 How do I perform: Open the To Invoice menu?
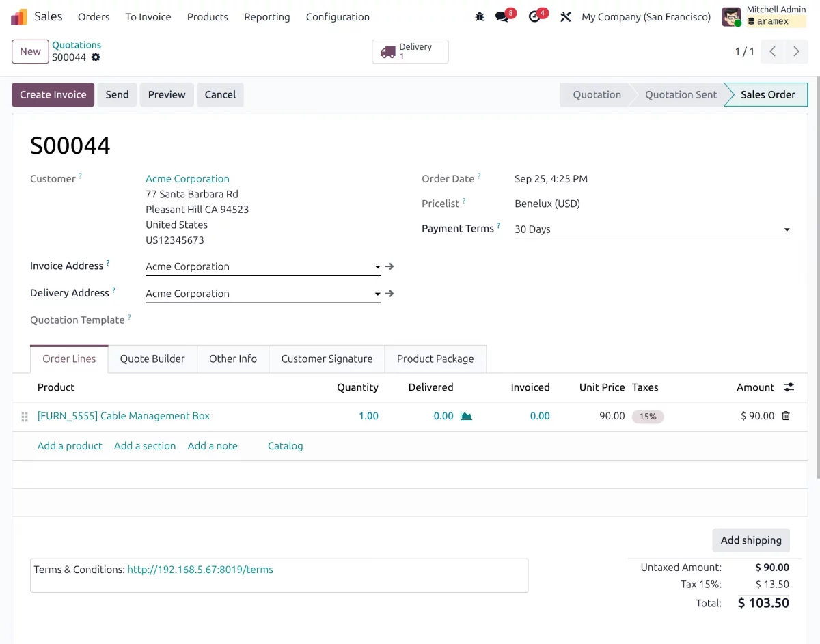click(x=148, y=17)
